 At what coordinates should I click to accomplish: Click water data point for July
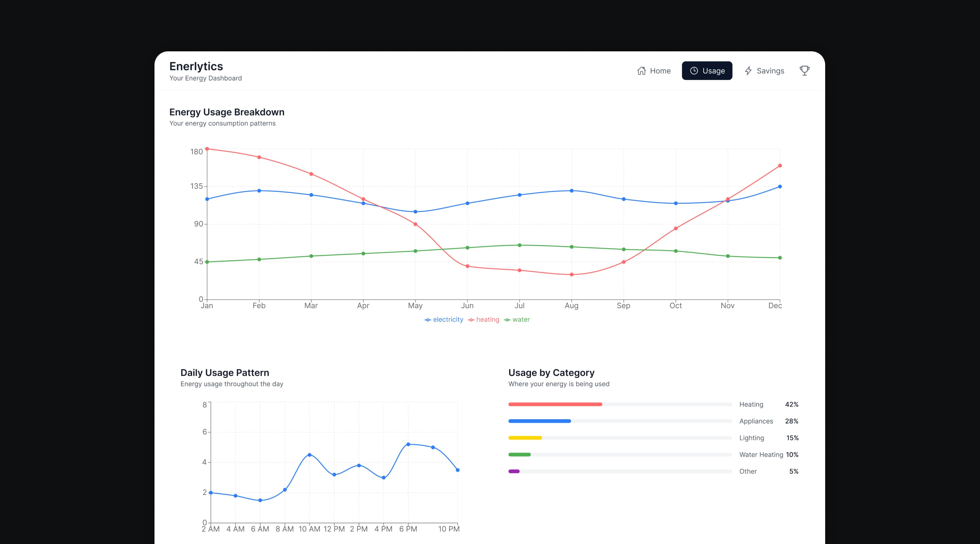pyautogui.click(x=519, y=245)
